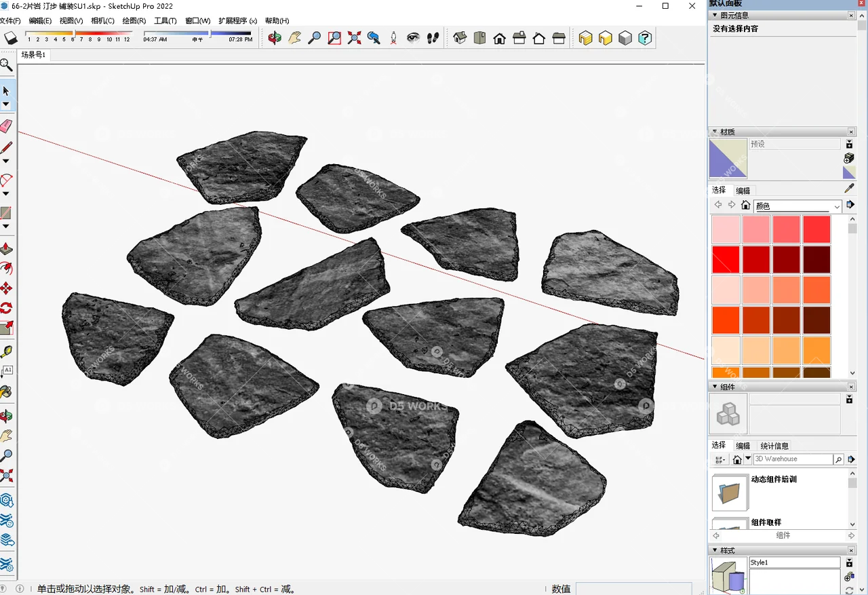Pick the Orbit tool from the top toolbar
The image size is (868, 595).
(275, 38)
